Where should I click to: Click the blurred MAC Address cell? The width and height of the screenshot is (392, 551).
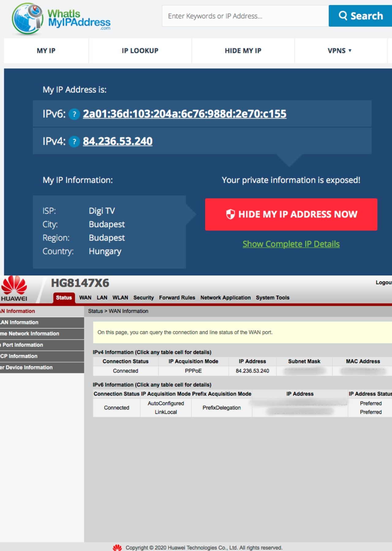click(x=363, y=371)
